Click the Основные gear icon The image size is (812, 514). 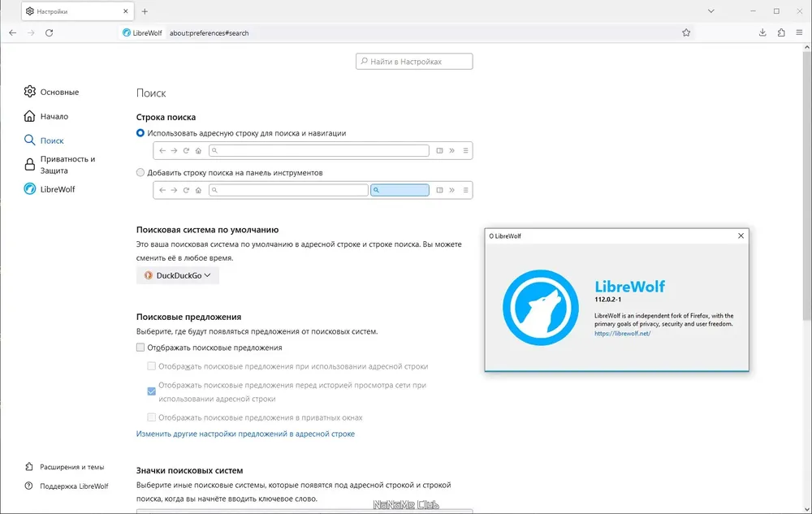(x=29, y=92)
